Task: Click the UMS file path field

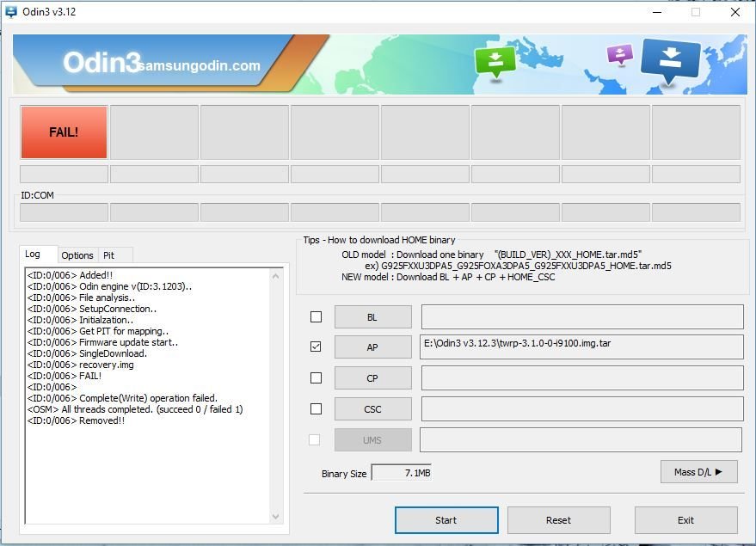Action: pyautogui.click(x=581, y=439)
